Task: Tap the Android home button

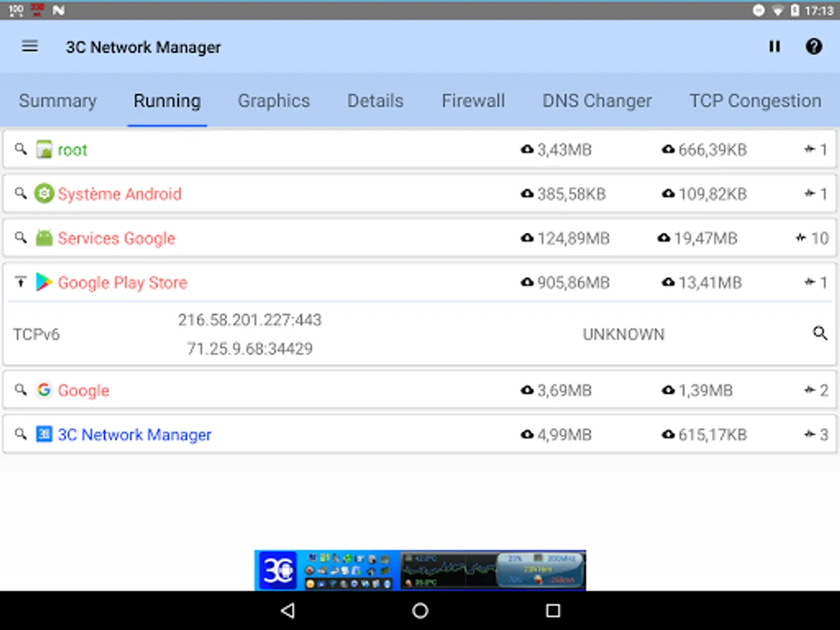Action: tap(420, 610)
